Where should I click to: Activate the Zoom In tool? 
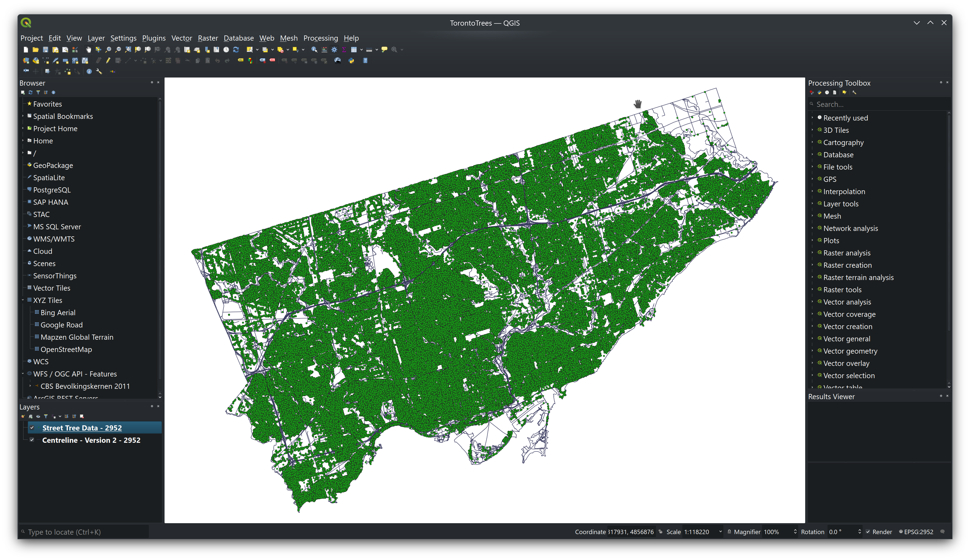click(x=109, y=50)
